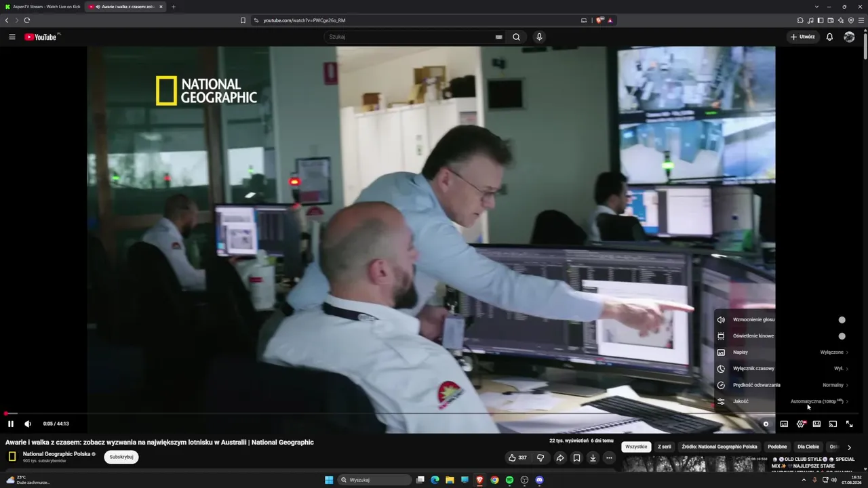Switch to theater mode
Screen dimensions: 868x488
click(816, 424)
